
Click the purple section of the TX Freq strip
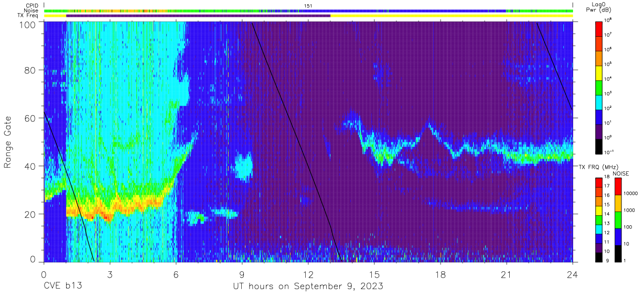(198, 16)
